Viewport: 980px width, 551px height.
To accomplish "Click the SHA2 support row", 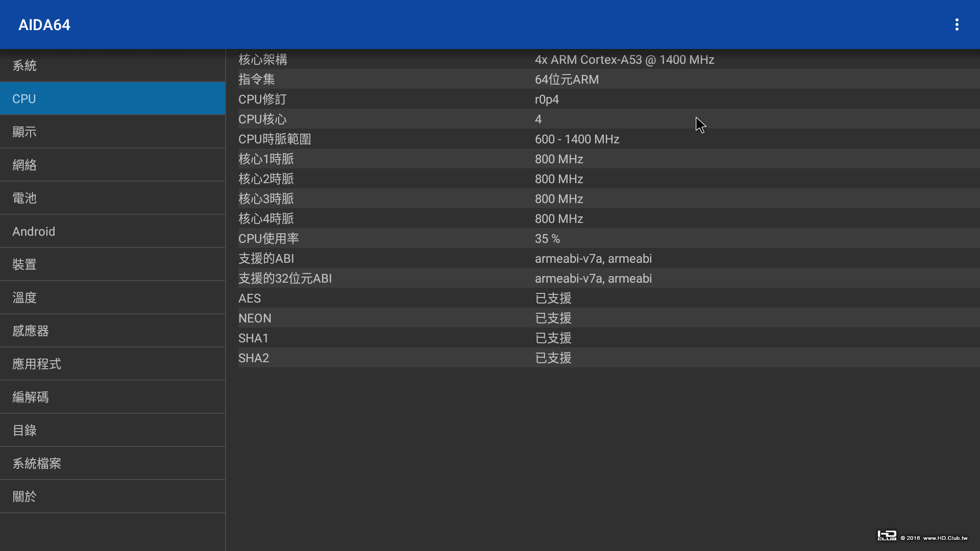I will click(607, 358).
